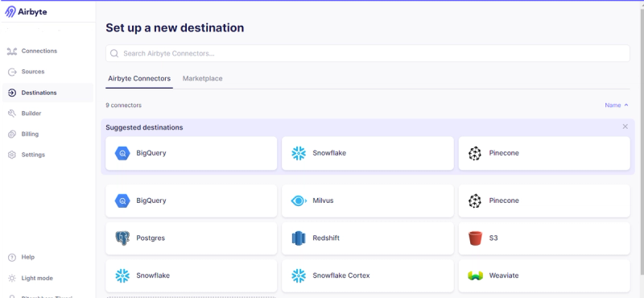Click the Redshift icon
The height and width of the screenshot is (298, 644).
299,238
